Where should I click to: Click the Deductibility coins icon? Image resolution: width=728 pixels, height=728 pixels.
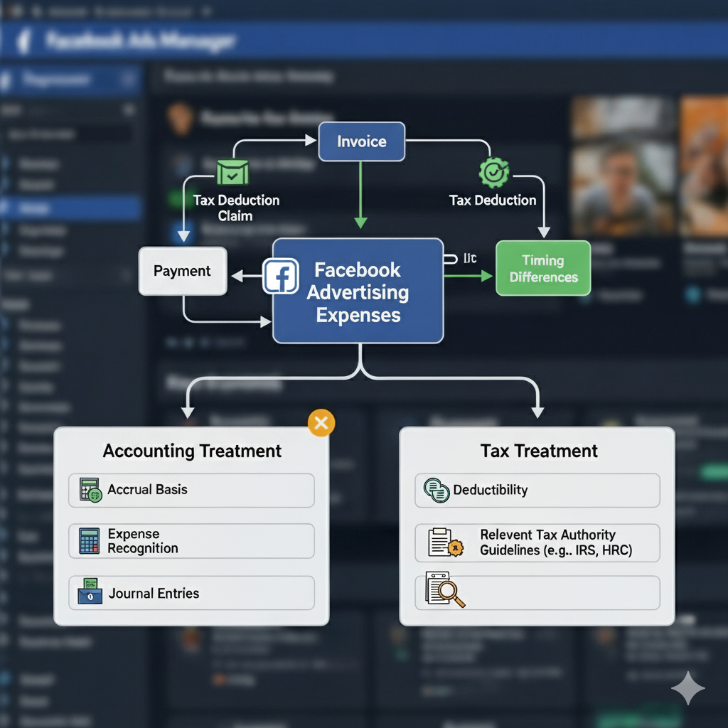pyautogui.click(x=437, y=491)
